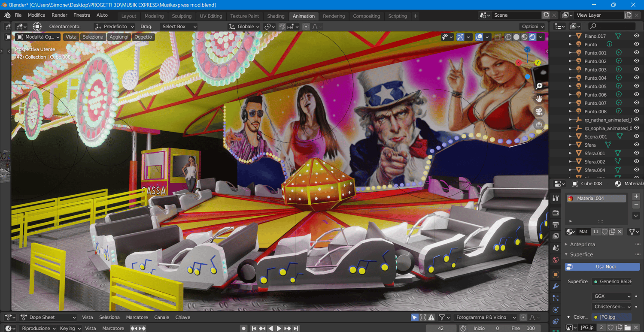Select rendered viewport shading
644x332 pixels.
(532, 37)
